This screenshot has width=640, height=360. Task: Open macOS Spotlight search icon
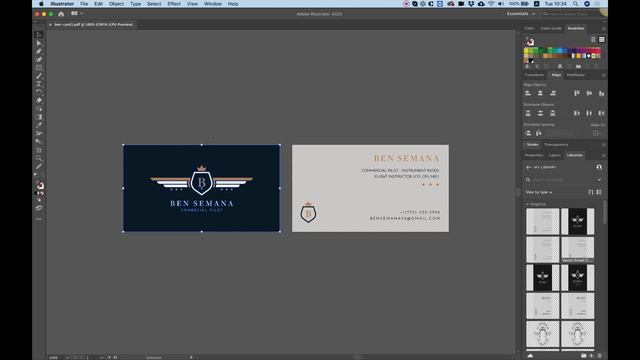575,4
